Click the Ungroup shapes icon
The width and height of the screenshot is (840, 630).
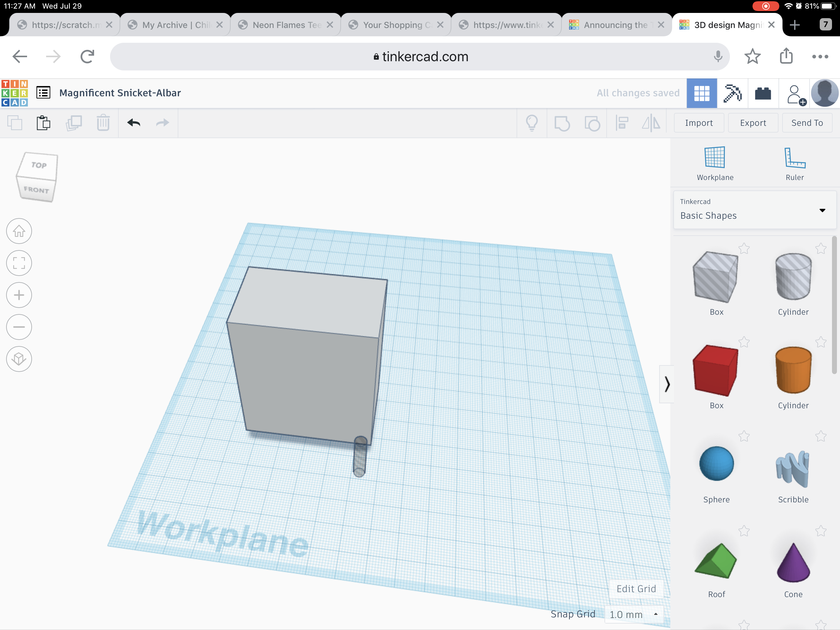pos(592,123)
